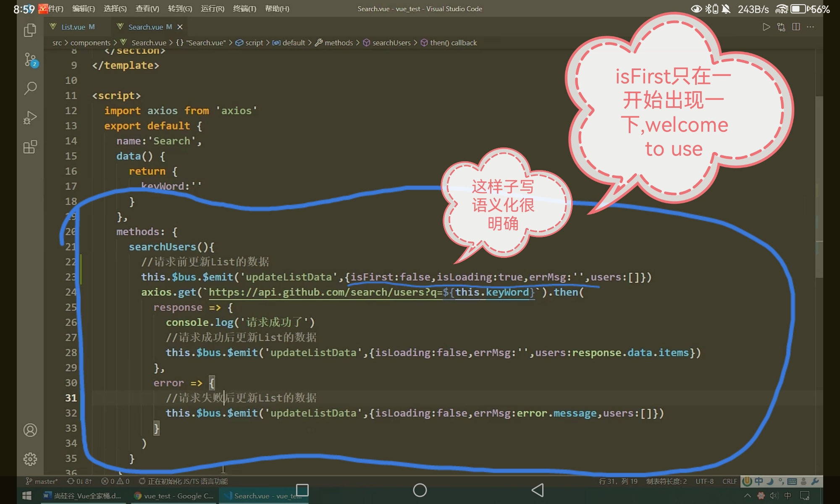Screen dimensions: 840x504
Task: Open the Extensions view
Action: tap(30, 147)
